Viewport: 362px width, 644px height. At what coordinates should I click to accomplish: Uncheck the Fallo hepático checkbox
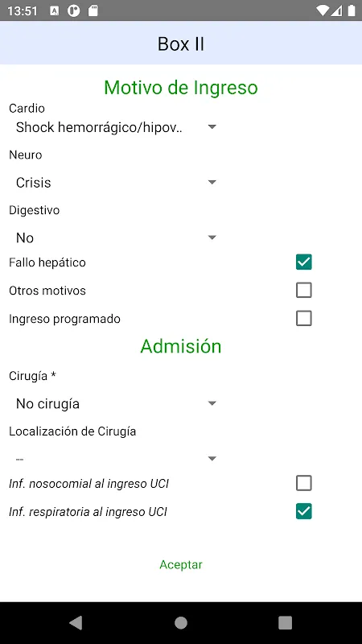304,262
